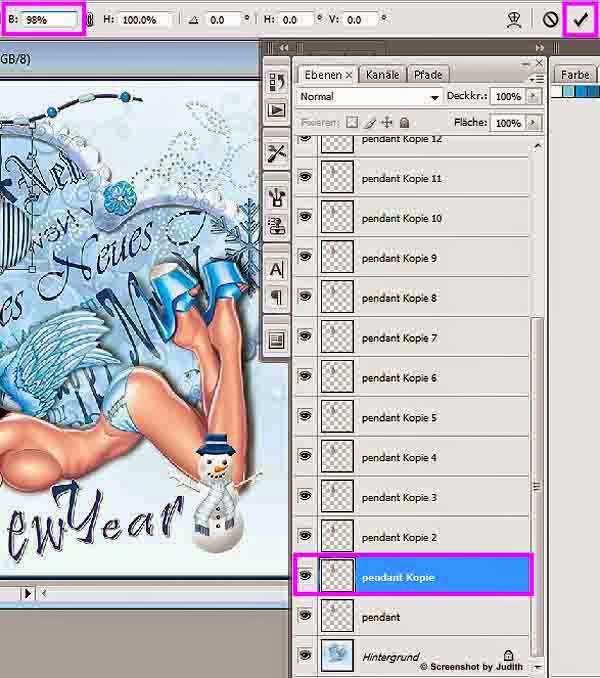
Task: Click the pendant Kopie 8 layer thumbnail
Action: 337,296
